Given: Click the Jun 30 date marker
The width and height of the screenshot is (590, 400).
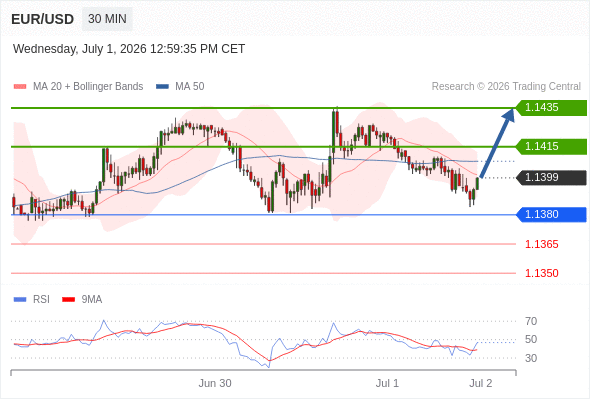Looking at the screenshot, I should coord(215,383).
